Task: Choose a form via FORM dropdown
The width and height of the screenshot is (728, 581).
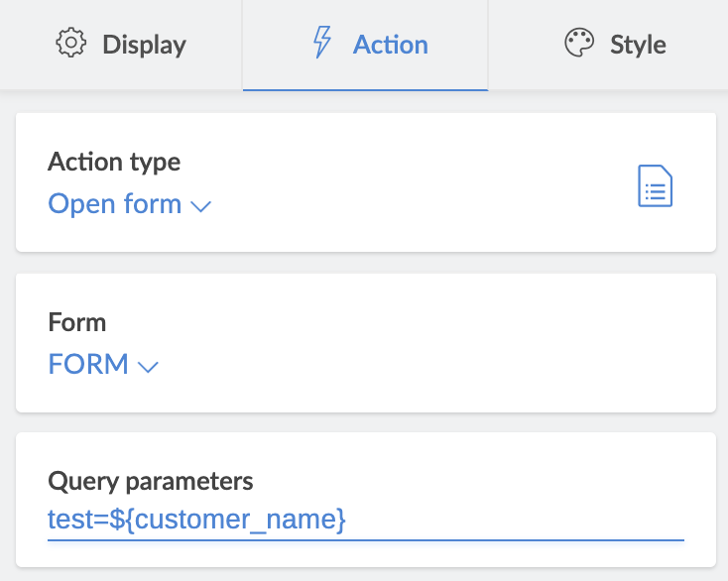Action: pos(88,365)
